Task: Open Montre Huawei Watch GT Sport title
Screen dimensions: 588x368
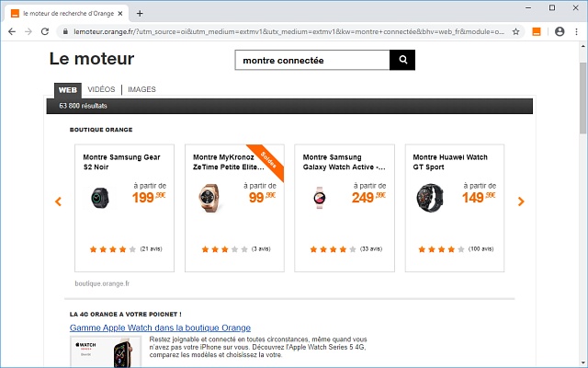Action: [450, 162]
